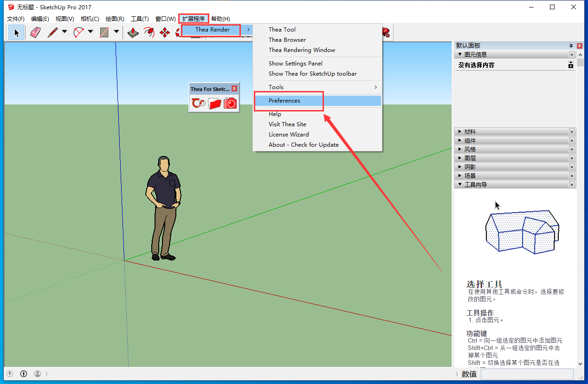Toggle details icon in 图元信息

[571, 65]
